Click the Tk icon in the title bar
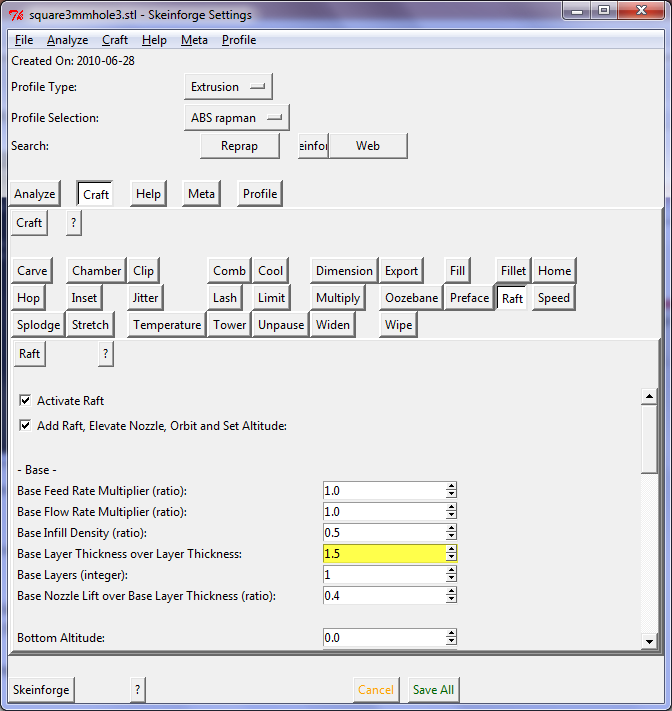 17,15
